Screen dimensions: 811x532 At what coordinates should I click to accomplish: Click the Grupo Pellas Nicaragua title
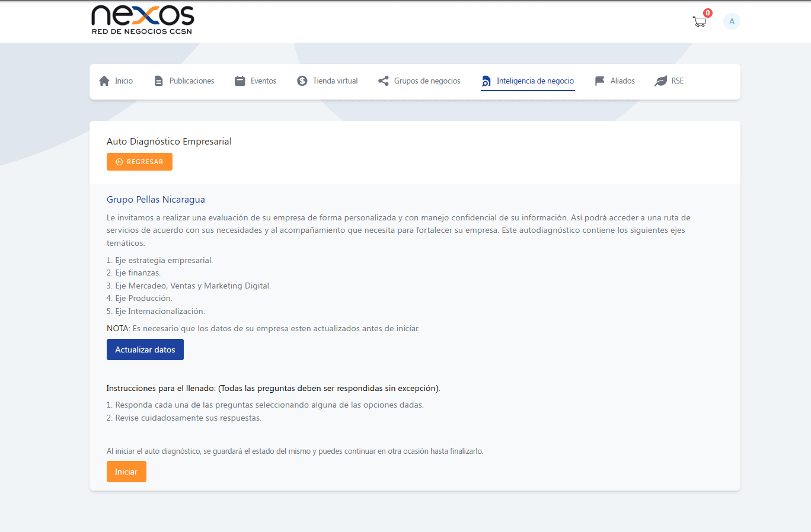point(156,200)
